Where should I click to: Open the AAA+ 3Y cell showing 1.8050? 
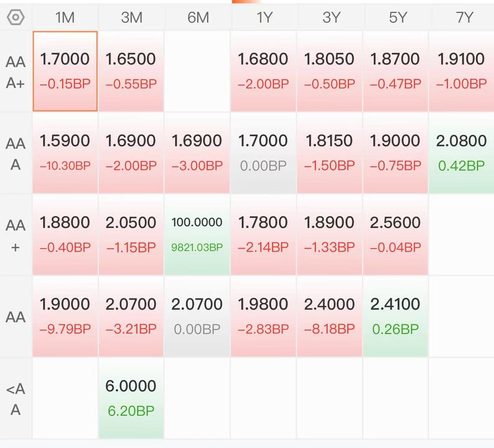point(329,71)
